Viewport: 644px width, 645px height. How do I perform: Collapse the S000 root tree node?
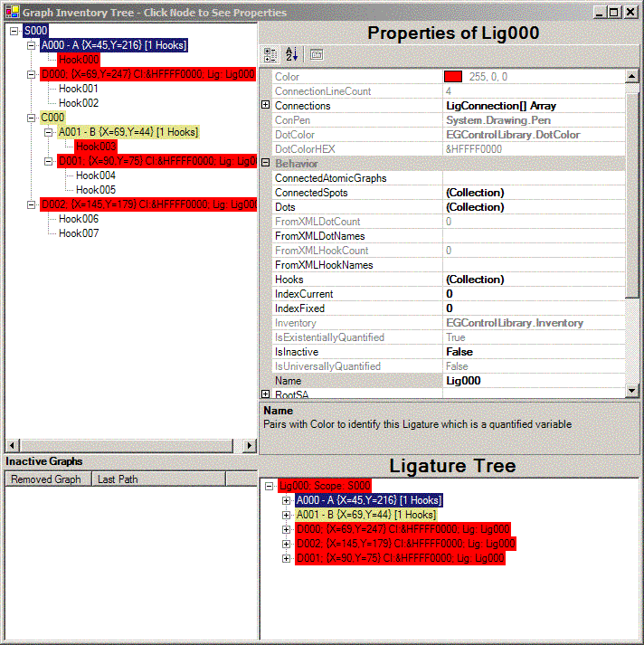pos(15,31)
